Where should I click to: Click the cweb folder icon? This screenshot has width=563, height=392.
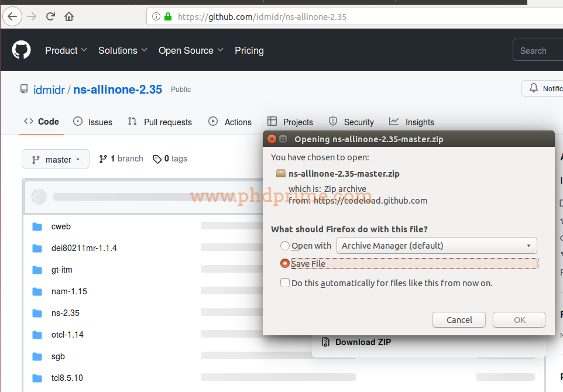(x=37, y=226)
